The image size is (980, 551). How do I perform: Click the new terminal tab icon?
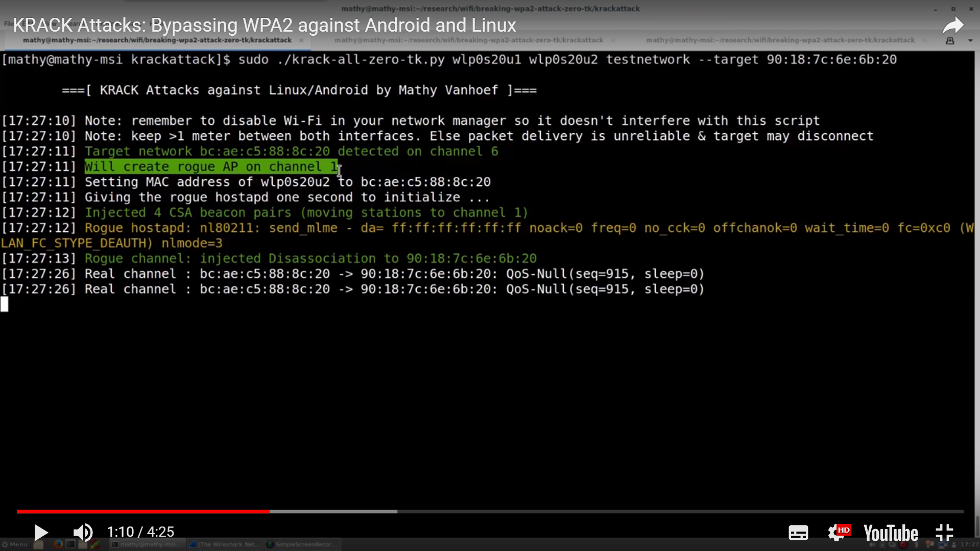tap(950, 40)
